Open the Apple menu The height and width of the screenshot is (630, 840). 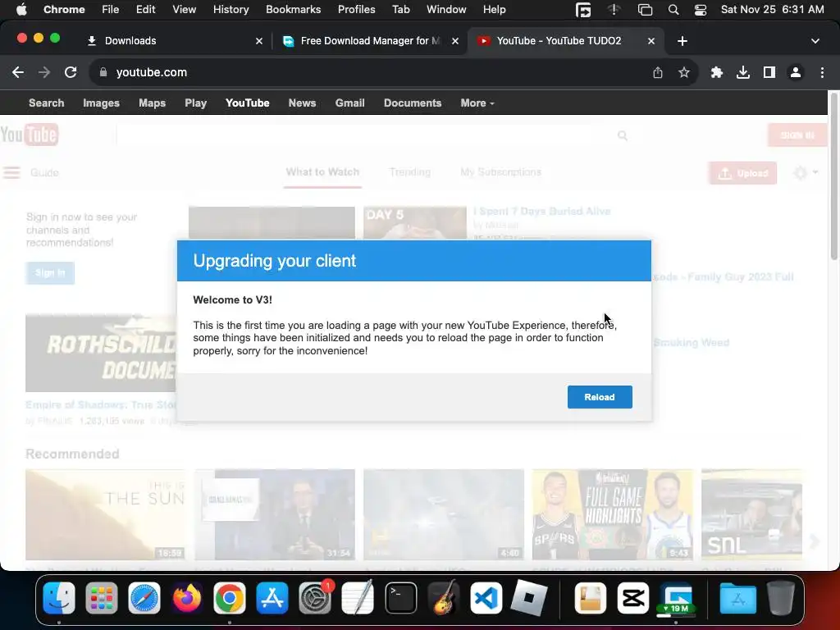coord(21,10)
